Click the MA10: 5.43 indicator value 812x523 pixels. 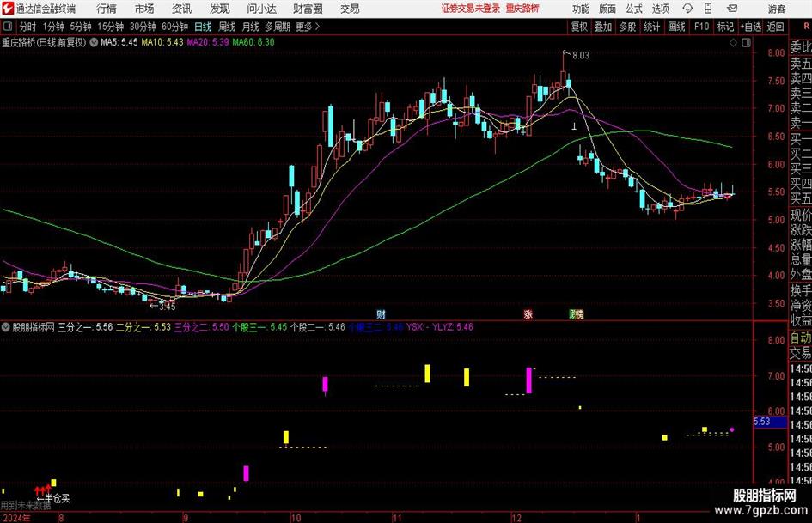[162, 42]
